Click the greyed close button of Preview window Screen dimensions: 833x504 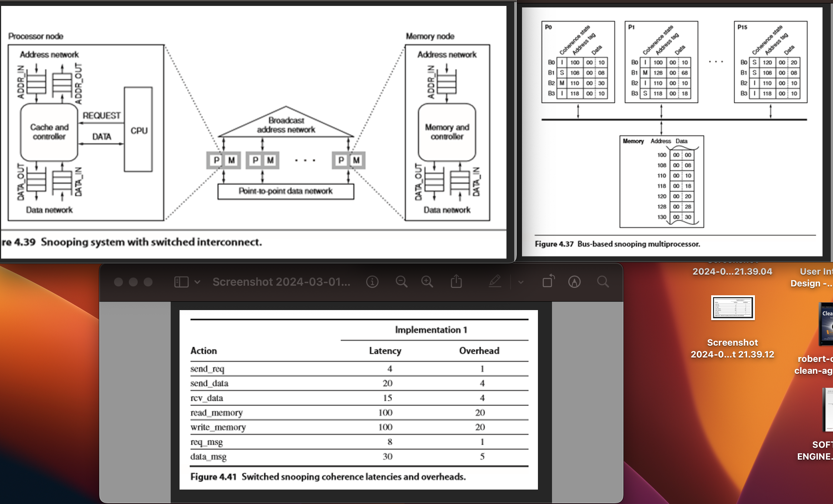(118, 282)
